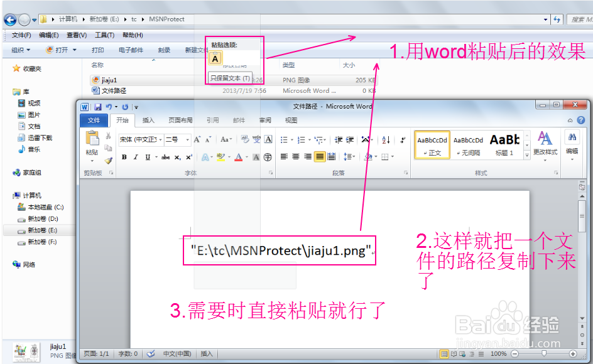Image resolution: width=593 pixels, height=364 pixels.
Task: Click the text highlight color button
Action: tap(221, 158)
